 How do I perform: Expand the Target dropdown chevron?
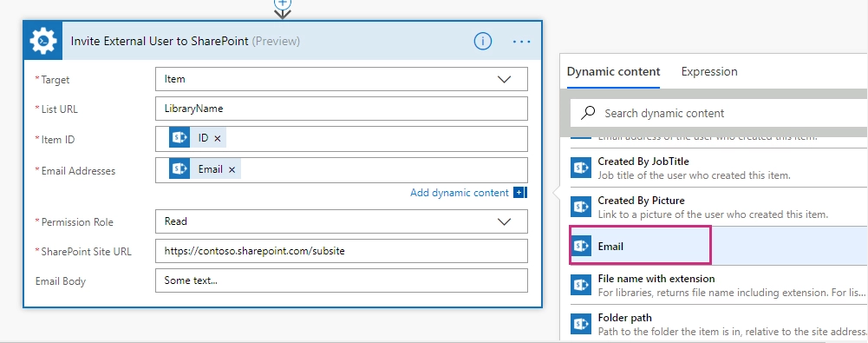504,79
